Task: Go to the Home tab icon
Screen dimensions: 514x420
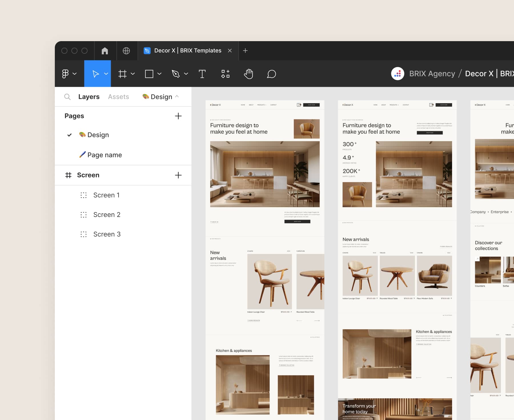Action: 105,51
